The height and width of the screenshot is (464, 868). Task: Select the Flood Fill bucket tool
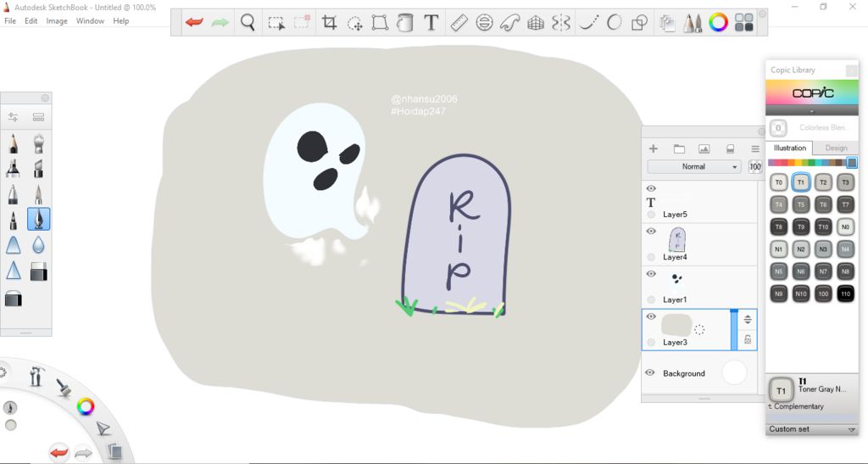click(405, 23)
